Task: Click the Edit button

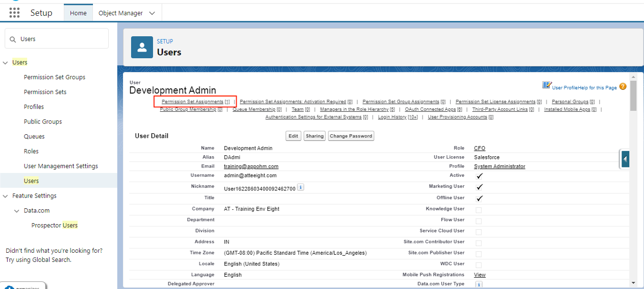Action: [x=293, y=136]
